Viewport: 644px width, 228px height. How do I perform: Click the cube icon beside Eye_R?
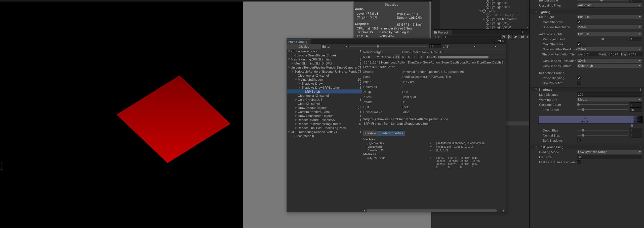coord(484,11)
